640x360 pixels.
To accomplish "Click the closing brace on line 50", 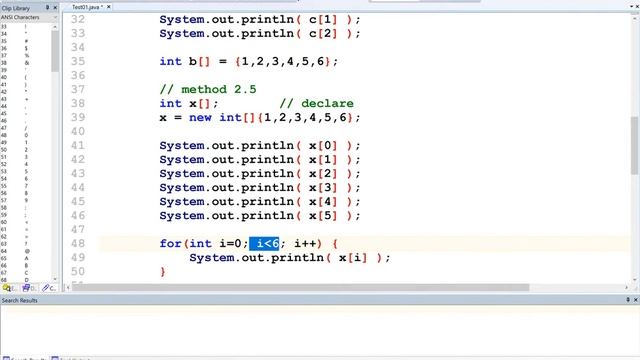I will tap(163, 272).
